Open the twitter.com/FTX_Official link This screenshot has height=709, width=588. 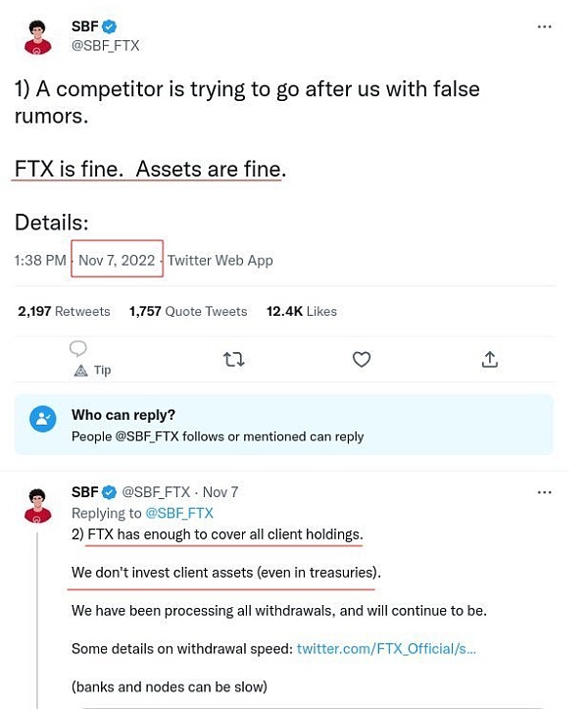(x=386, y=648)
